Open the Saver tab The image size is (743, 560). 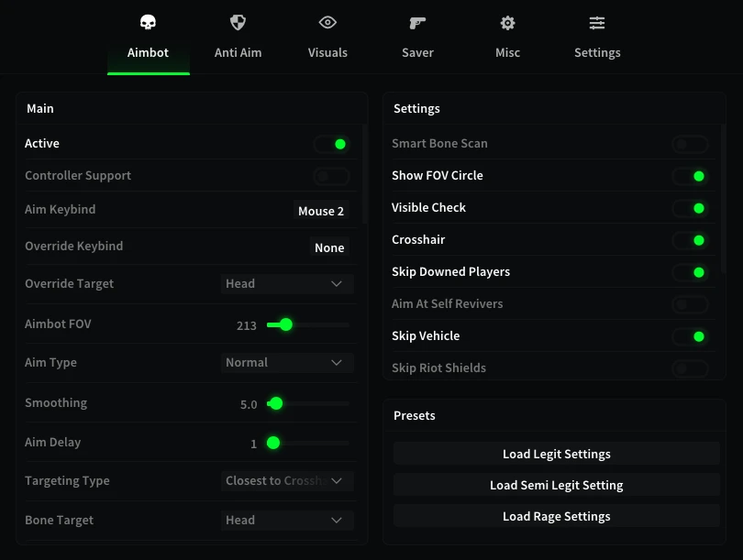pyautogui.click(x=417, y=38)
